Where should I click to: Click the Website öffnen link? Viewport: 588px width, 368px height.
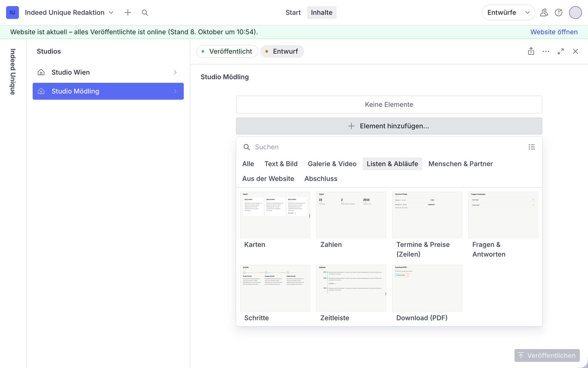pyautogui.click(x=554, y=32)
